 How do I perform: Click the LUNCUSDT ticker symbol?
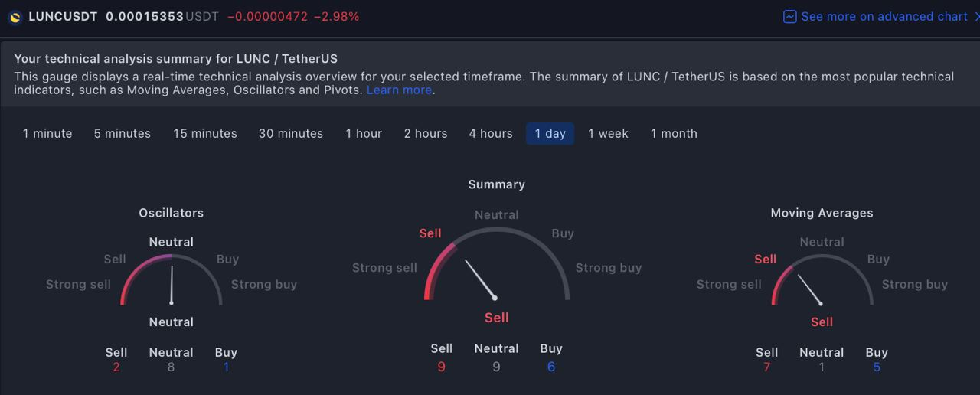point(63,17)
